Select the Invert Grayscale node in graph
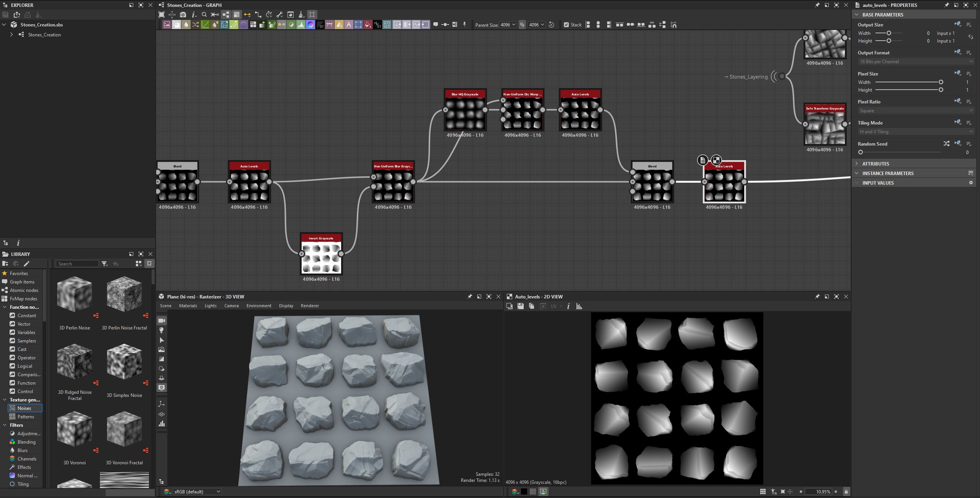Image resolution: width=980 pixels, height=498 pixels. coord(321,254)
